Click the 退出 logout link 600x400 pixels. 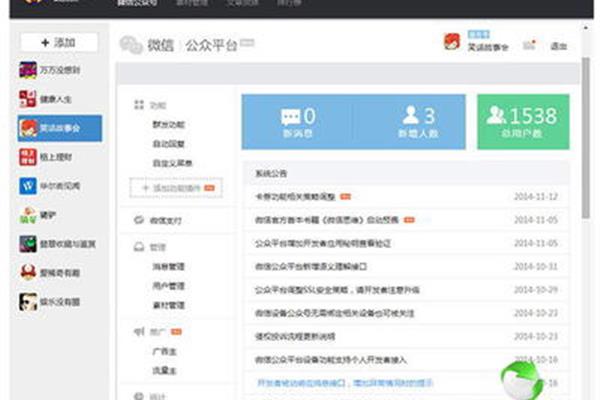coord(558,46)
